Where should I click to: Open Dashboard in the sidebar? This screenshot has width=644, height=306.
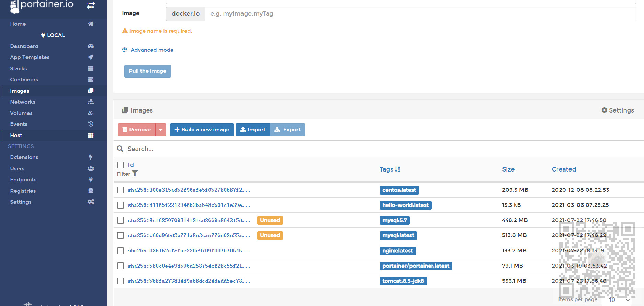[x=24, y=46]
